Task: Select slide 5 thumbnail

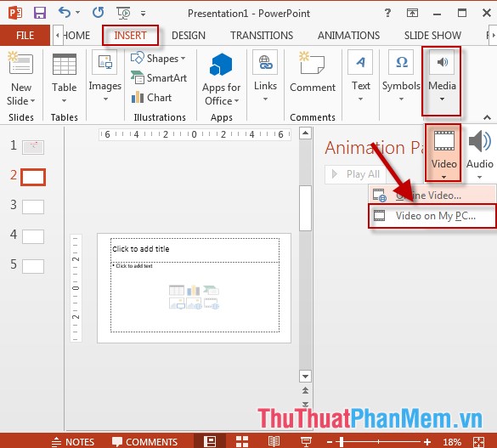Action: tap(33, 266)
